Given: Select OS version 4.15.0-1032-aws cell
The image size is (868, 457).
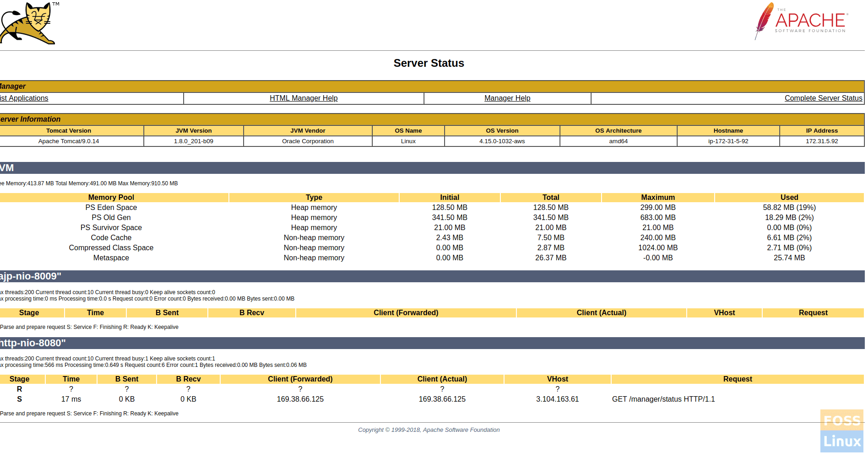Looking at the screenshot, I should [502, 141].
